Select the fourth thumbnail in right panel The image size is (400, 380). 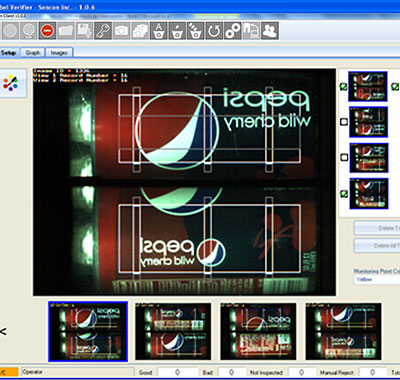pos(369,193)
